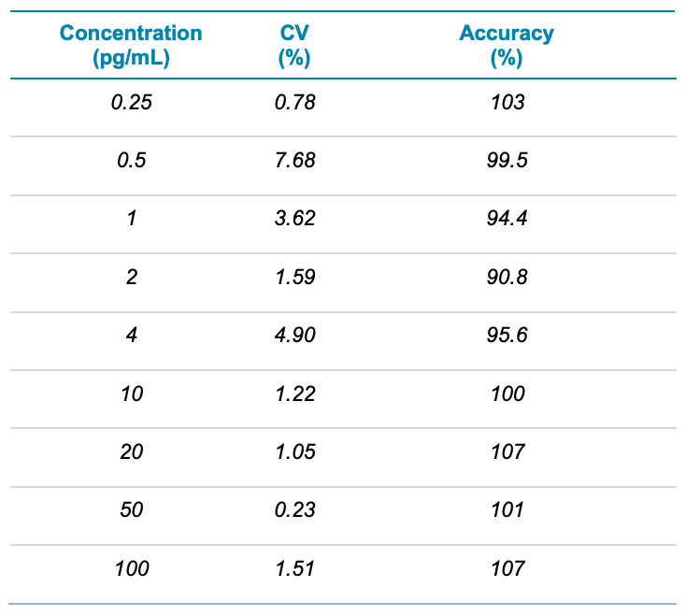Screen dimensions: 686x616
Task: Select the CV value 0.23
Action: 294,510
